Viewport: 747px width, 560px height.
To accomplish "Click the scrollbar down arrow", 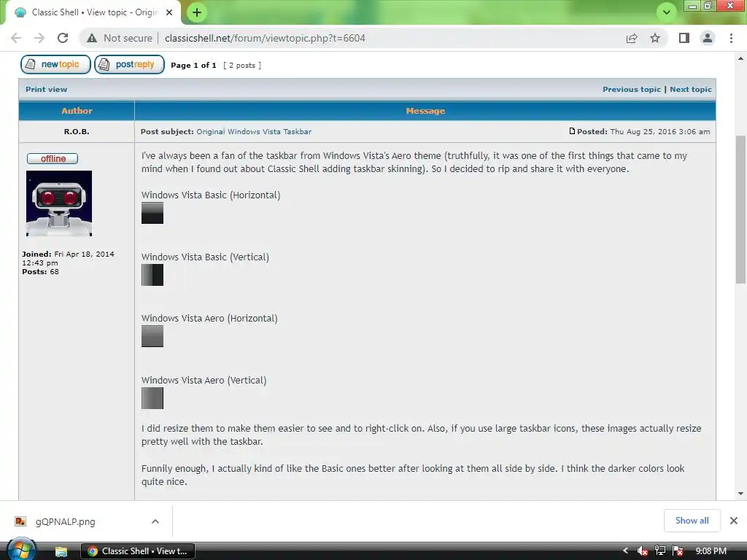I will coord(740,494).
